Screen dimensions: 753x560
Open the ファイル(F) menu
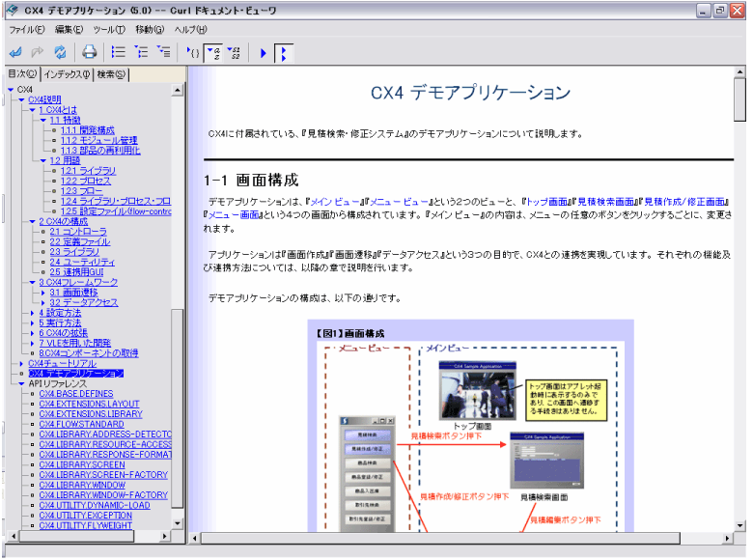point(27,30)
